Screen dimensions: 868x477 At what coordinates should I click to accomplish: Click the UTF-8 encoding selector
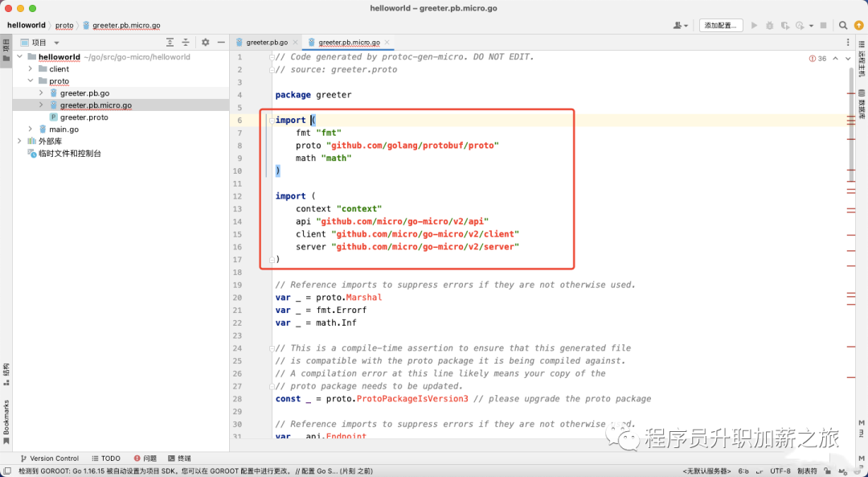[x=780, y=471]
